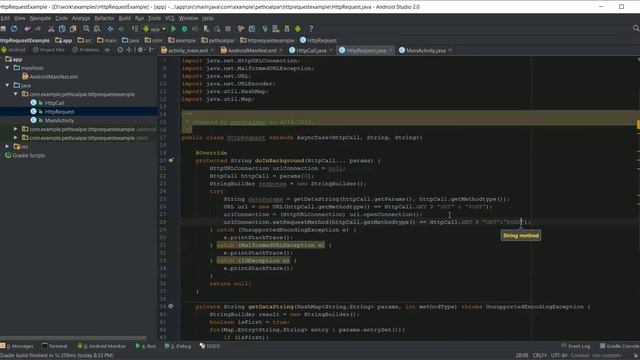This screenshot has height=360, width=640.
Task: Open the Android Device Monitor icon
Action: click(298, 29)
